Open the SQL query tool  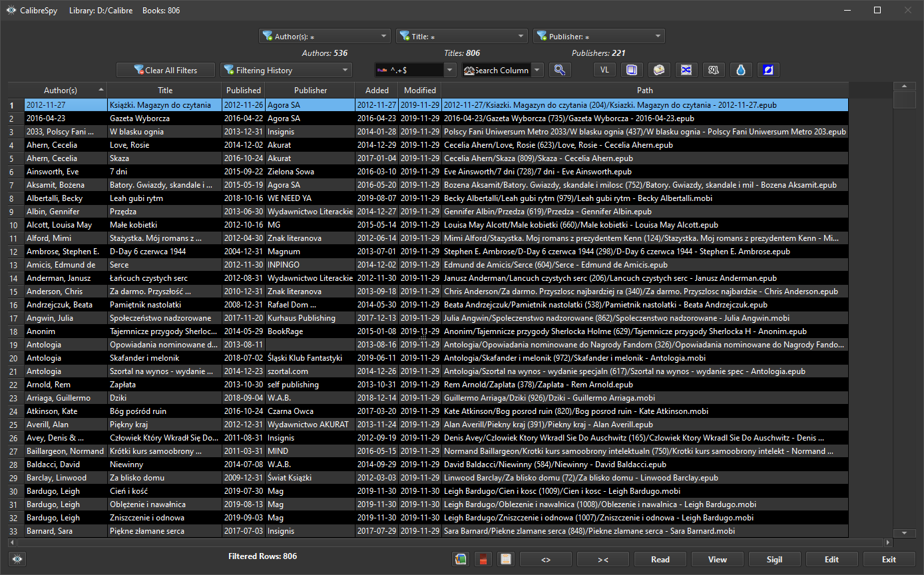pos(713,70)
